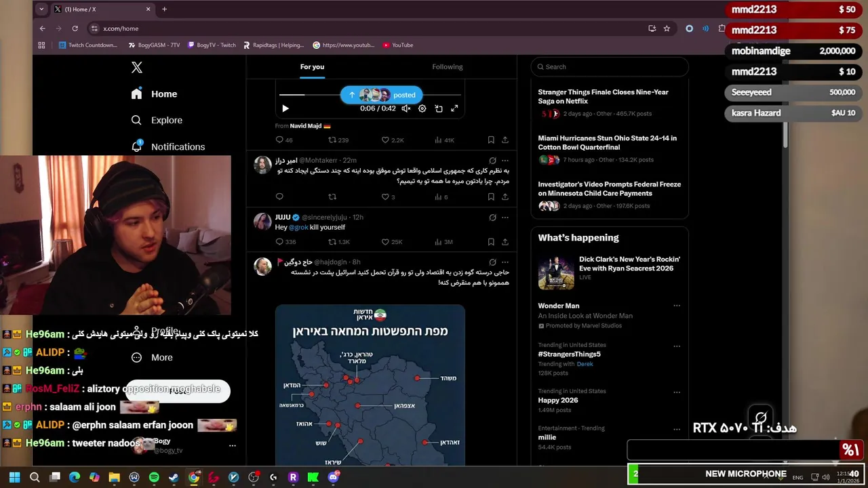Open more options on @Mohtakerr post
Viewport: 868px width, 488px height.
505,161
